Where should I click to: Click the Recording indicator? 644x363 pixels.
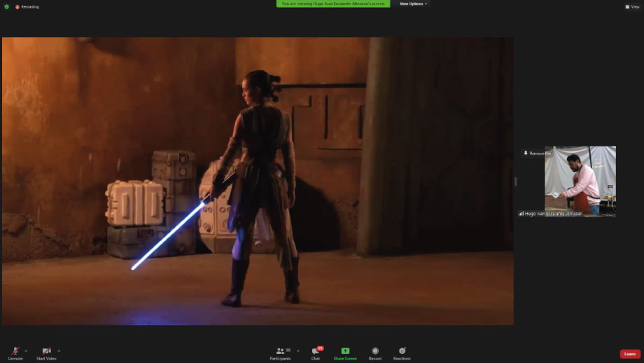(x=27, y=7)
